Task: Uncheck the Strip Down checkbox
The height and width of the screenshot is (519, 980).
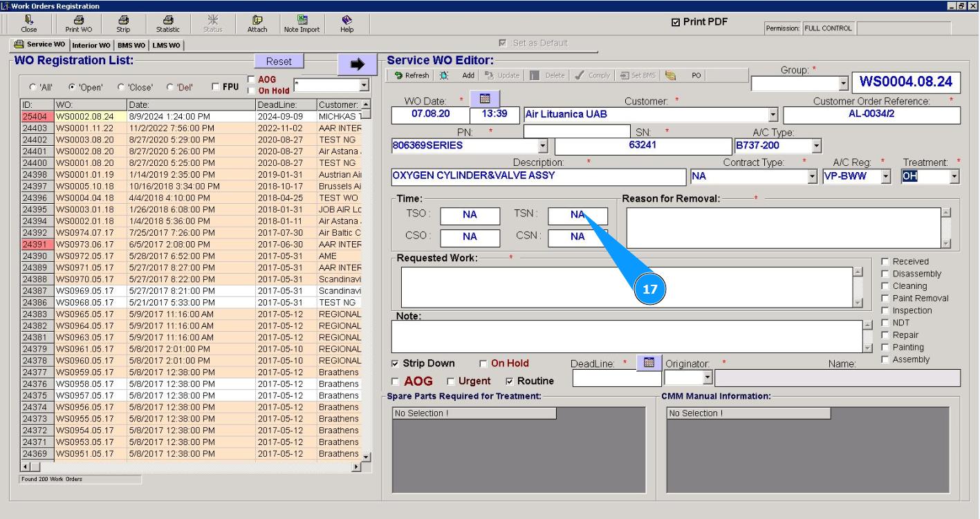Action: click(x=396, y=364)
